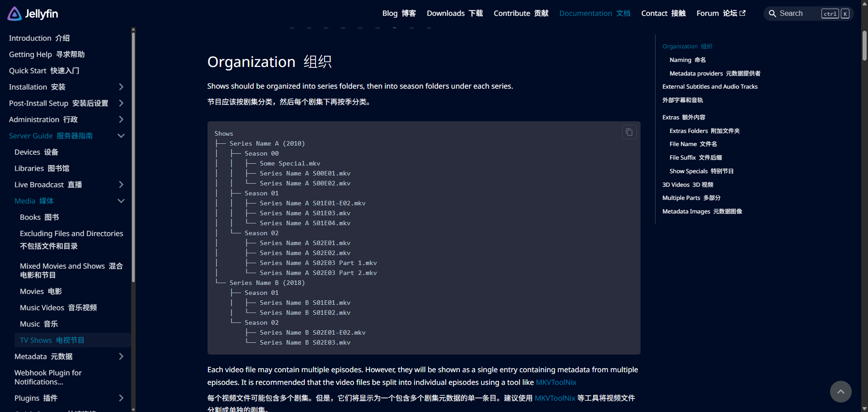
Task: Open the Downloads menu item
Action: click(454, 14)
